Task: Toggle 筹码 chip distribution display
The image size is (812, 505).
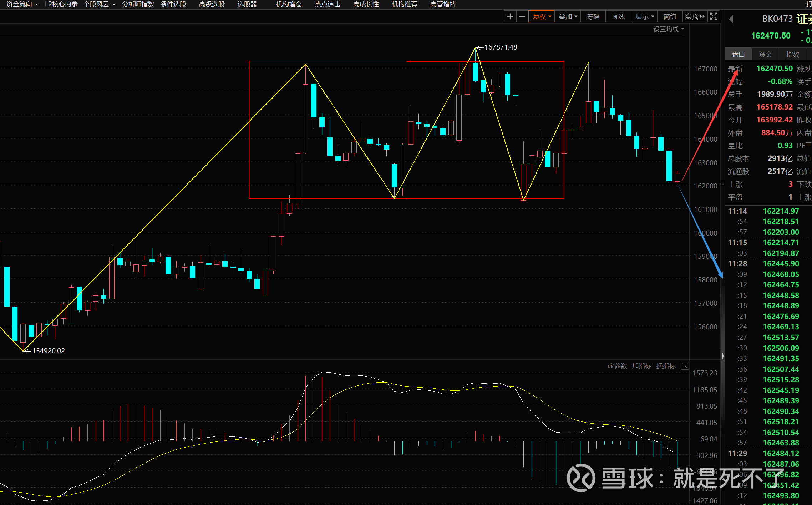Action: [593, 16]
